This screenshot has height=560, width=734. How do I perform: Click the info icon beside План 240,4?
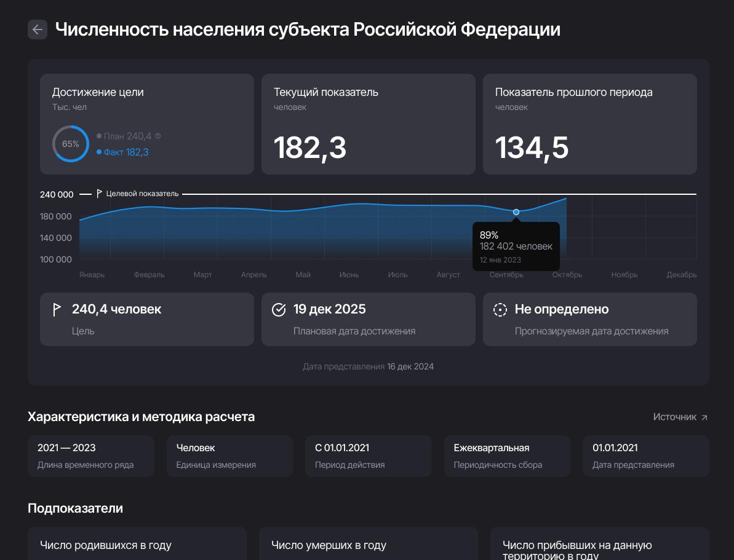[x=158, y=136]
